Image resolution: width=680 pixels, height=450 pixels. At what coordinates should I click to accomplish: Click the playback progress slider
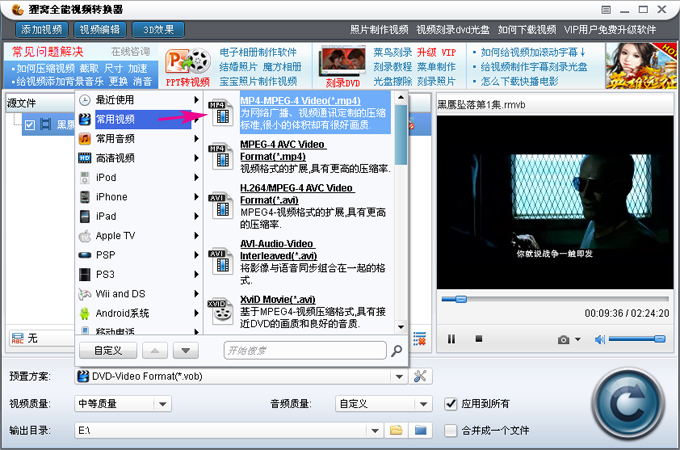coord(555,299)
